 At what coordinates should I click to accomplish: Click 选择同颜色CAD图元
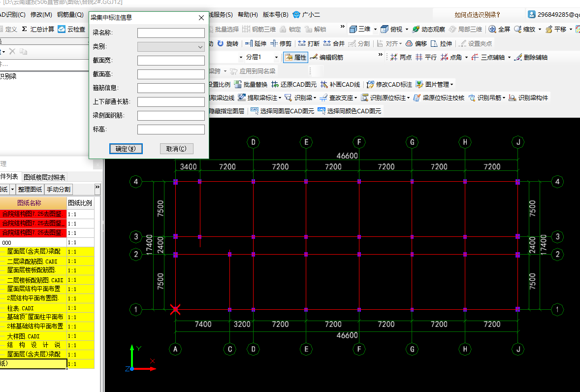pyautogui.click(x=349, y=111)
